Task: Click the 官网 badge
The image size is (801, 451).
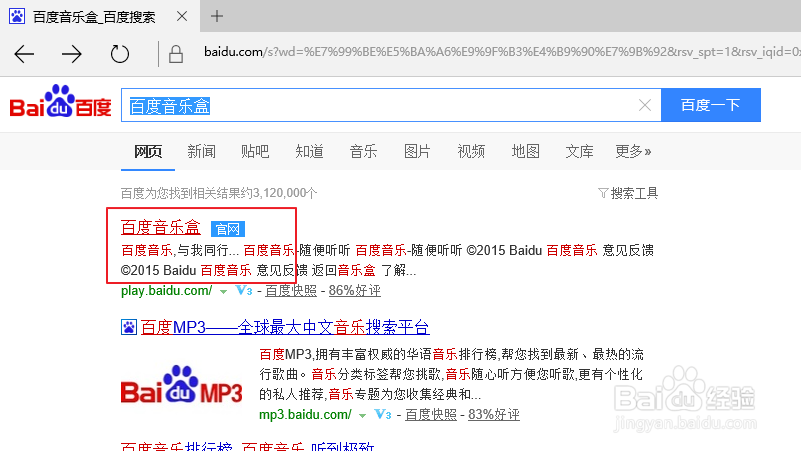Action: (x=228, y=229)
